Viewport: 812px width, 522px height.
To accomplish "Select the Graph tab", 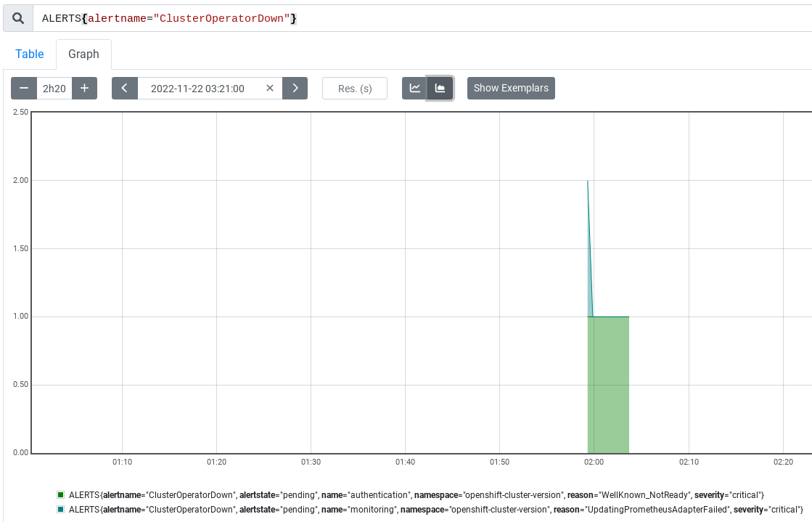I will point(83,54).
